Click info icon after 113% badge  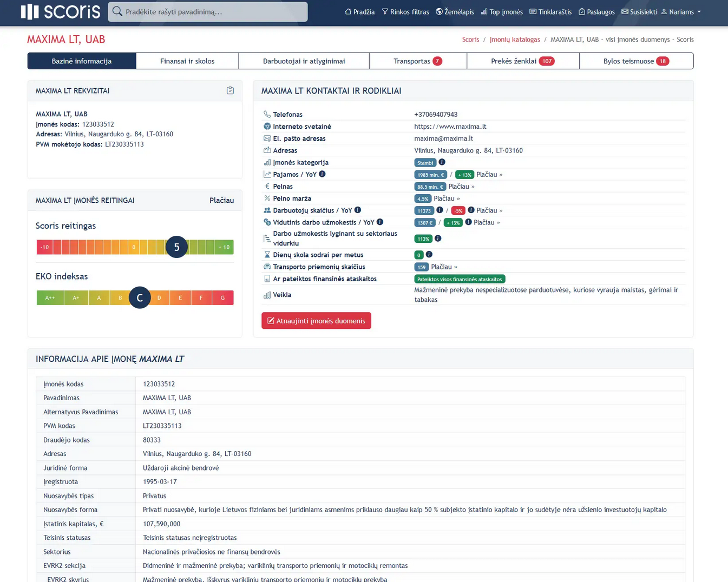[x=438, y=238]
